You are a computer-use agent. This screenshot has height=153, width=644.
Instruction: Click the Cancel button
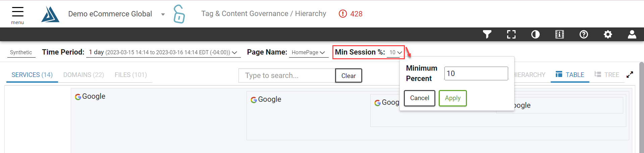click(x=419, y=98)
